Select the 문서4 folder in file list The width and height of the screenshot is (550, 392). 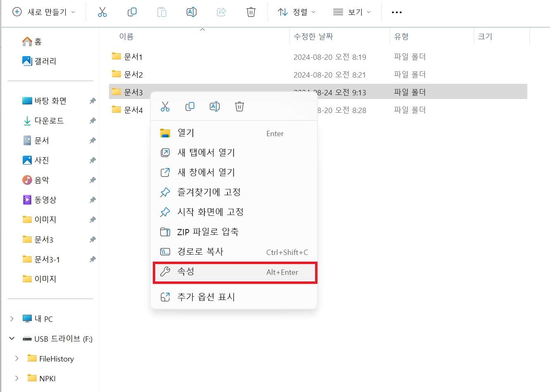tap(127, 110)
